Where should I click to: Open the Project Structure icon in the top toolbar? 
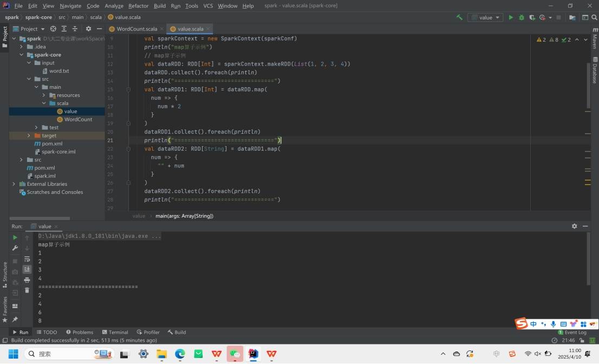[572, 17]
